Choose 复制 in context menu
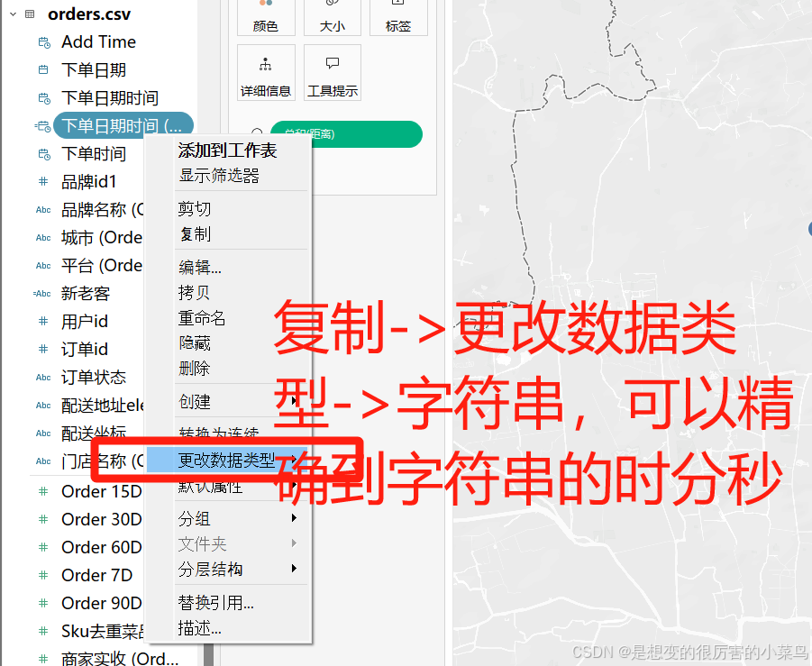 (x=228, y=234)
